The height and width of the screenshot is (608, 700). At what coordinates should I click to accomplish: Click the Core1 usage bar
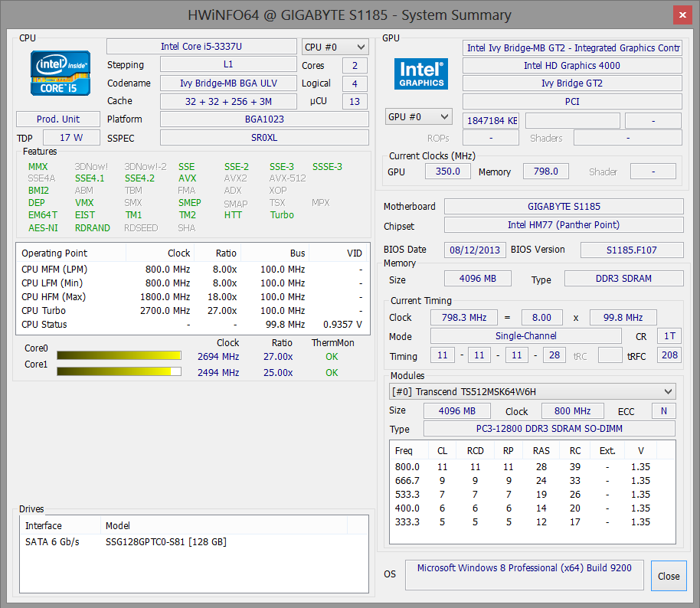coord(119,371)
